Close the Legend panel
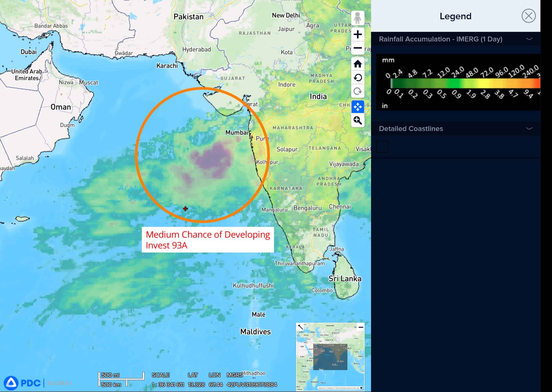The image size is (552, 392). 529,16
